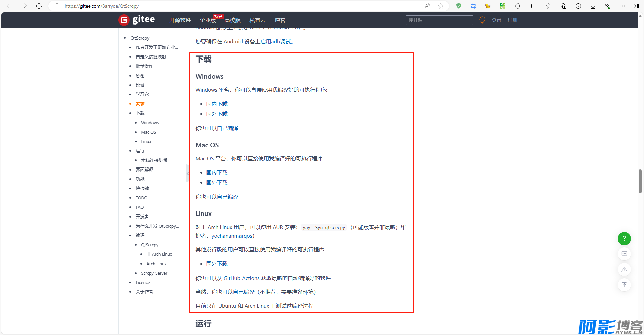Select 下载 in the outline
Image resolution: width=644 pixels, height=335 pixels.
click(x=140, y=113)
